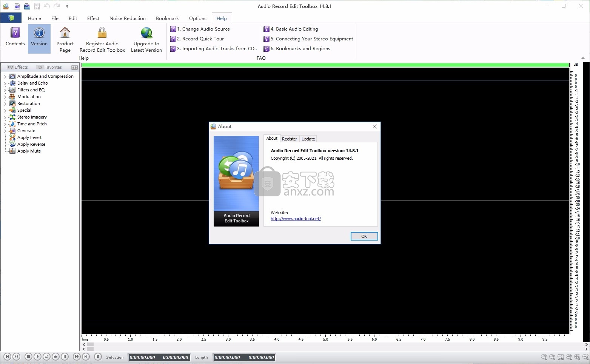
Task: Open the Bookmark ribbon tab
Action: click(x=167, y=18)
